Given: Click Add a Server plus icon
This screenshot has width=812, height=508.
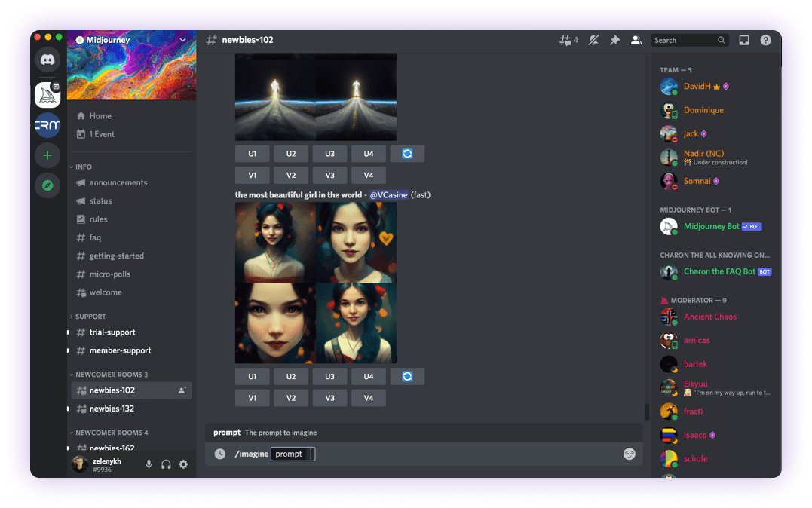Looking at the screenshot, I should pyautogui.click(x=47, y=155).
